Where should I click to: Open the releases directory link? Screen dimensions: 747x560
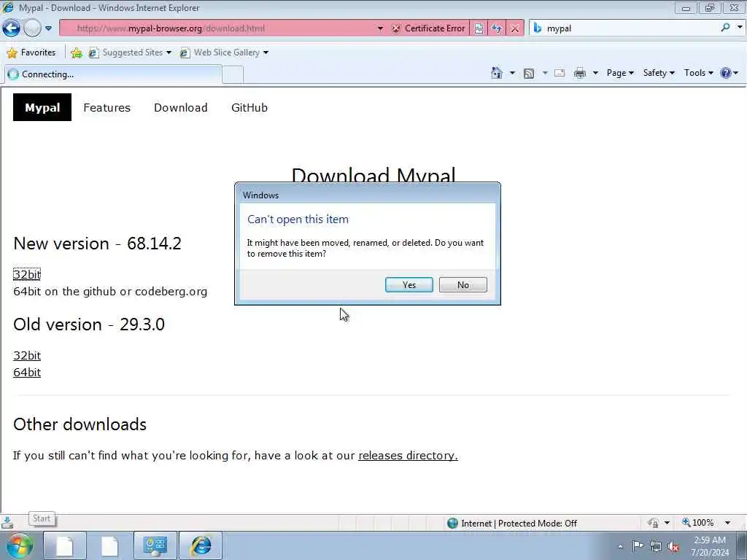click(408, 455)
